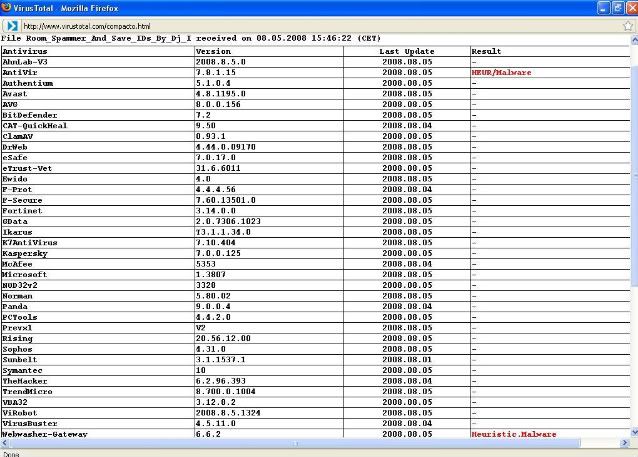
Task: Click the HEUR/Malware result for AntiVir
Action: point(501,72)
